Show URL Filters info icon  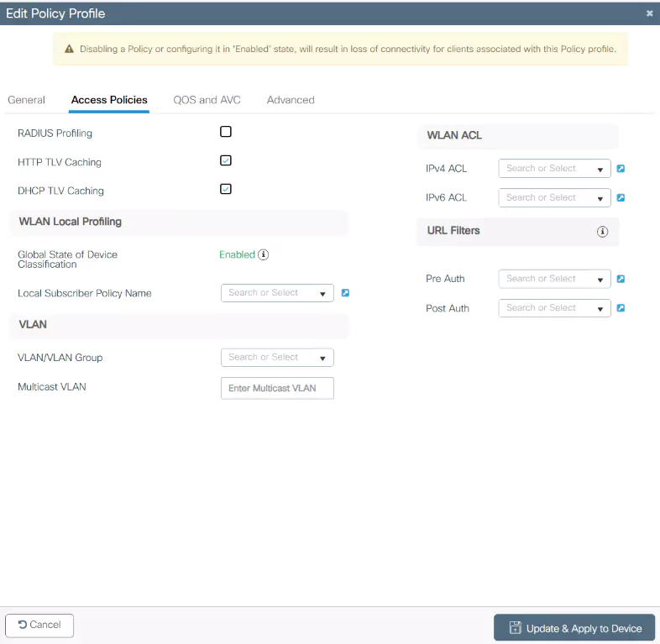click(602, 232)
